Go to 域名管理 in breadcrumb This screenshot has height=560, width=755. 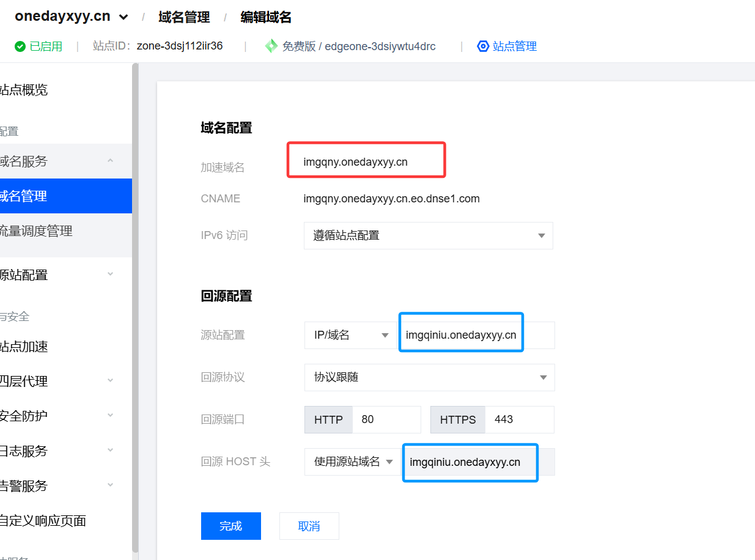[184, 17]
